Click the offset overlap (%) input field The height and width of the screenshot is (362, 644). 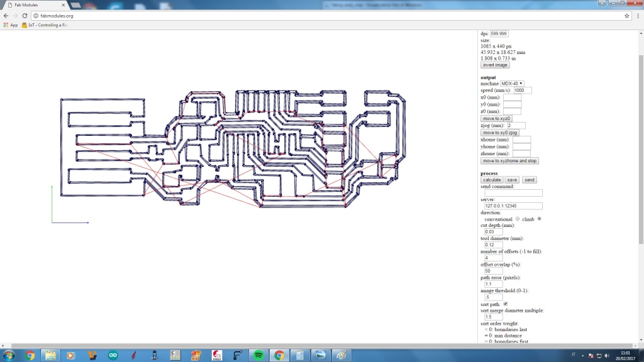click(x=493, y=271)
